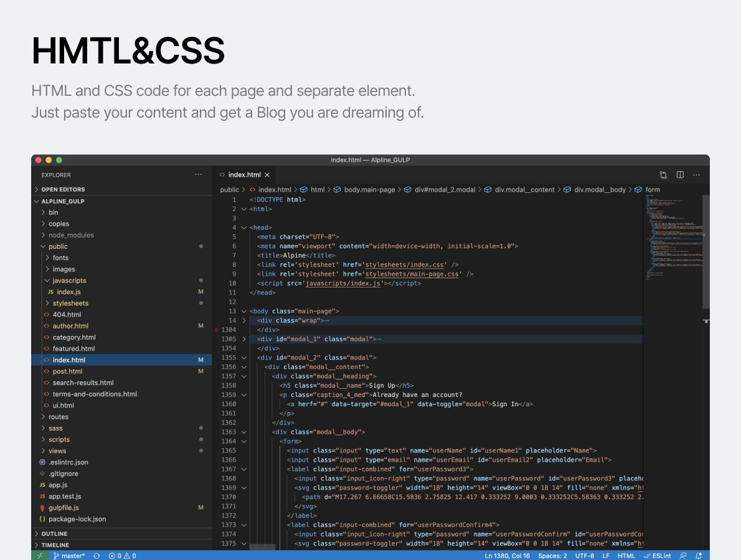Click the feedback icon in status bar
The height and width of the screenshot is (560, 741).
683,556
